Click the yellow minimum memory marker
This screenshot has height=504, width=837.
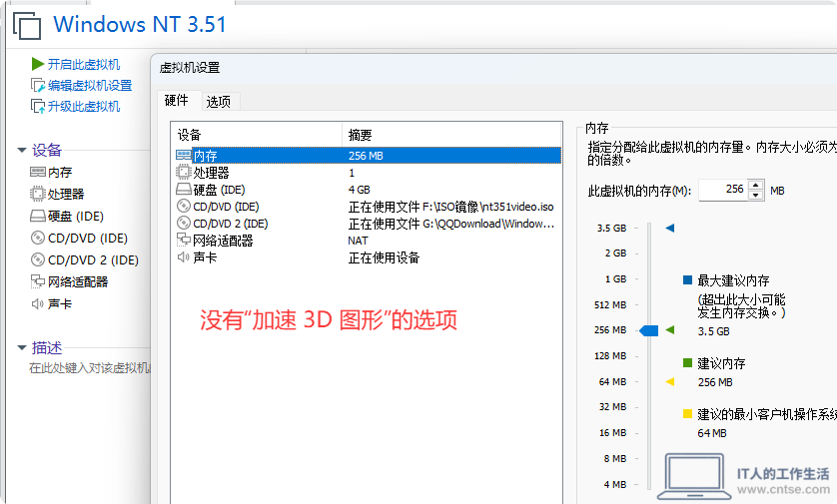click(670, 381)
